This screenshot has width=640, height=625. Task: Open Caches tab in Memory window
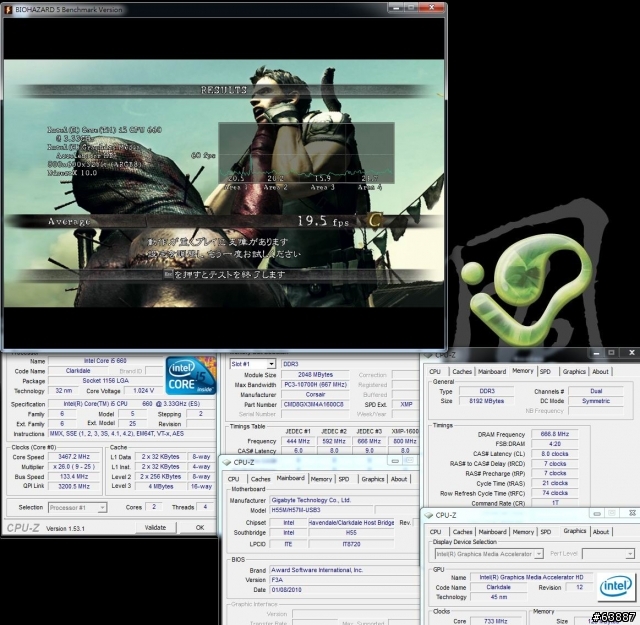coord(462,371)
